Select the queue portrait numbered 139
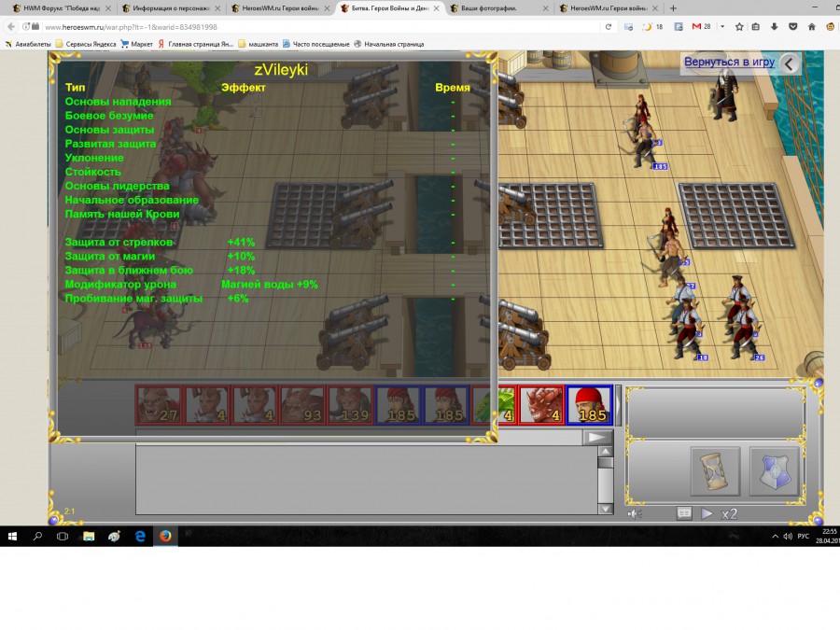The height and width of the screenshot is (630, 840). [x=350, y=405]
